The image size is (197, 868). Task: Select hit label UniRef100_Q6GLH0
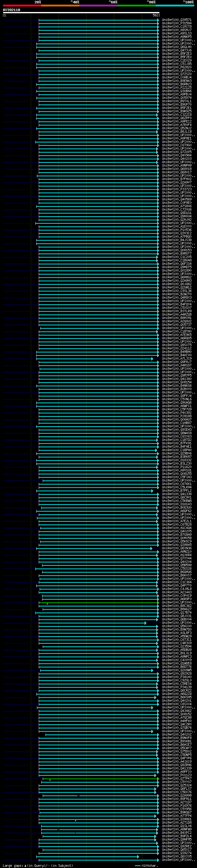pos(176,47)
